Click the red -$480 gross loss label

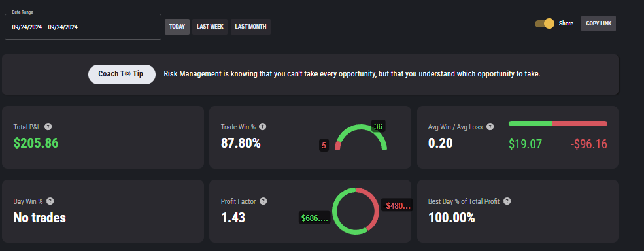(x=397, y=205)
